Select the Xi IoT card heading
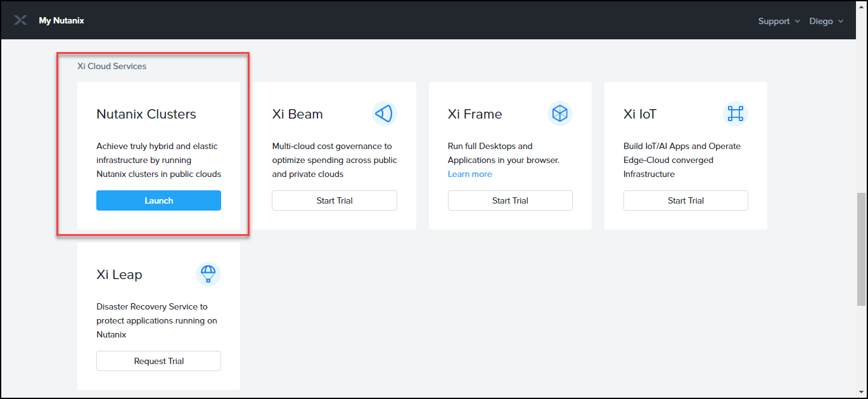Image resolution: width=868 pixels, height=399 pixels. (640, 114)
